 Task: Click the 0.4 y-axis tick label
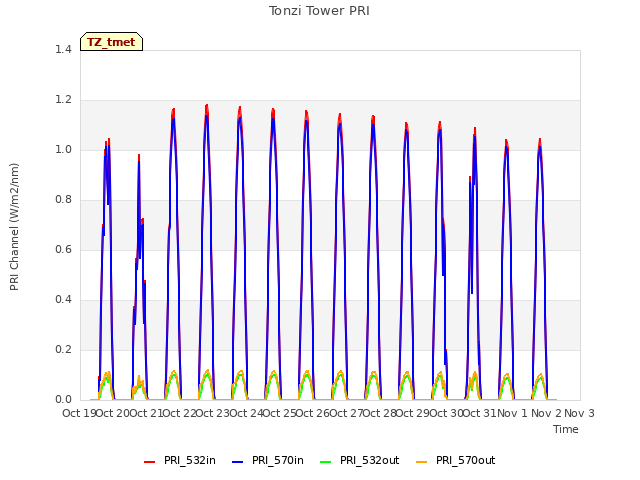click(63, 300)
